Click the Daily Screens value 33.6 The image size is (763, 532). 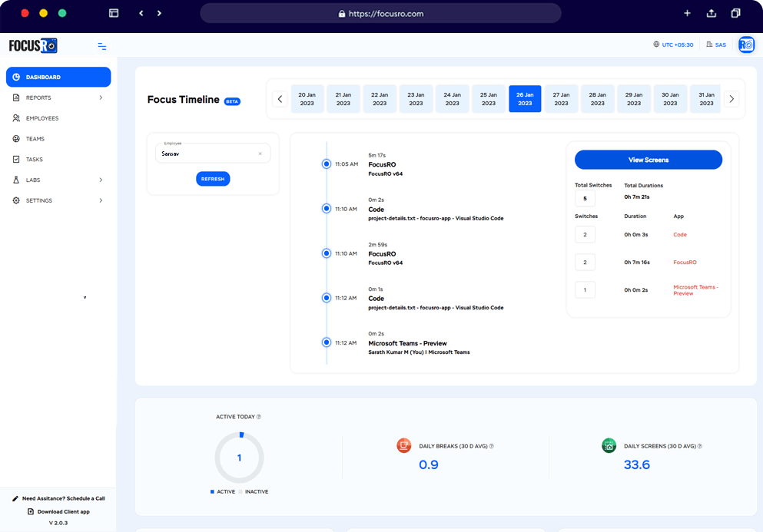click(636, 465)
